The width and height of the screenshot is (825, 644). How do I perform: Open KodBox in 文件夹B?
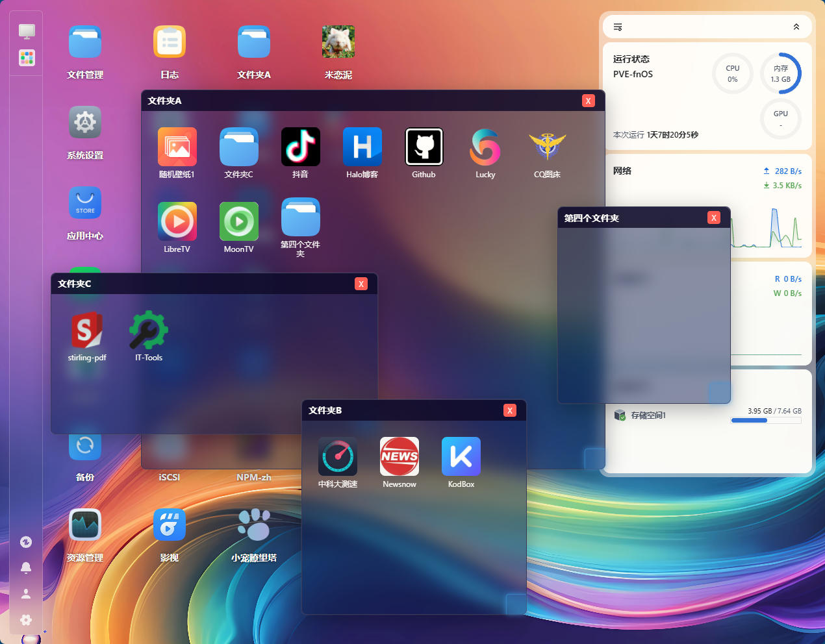(x=461, y=456)
